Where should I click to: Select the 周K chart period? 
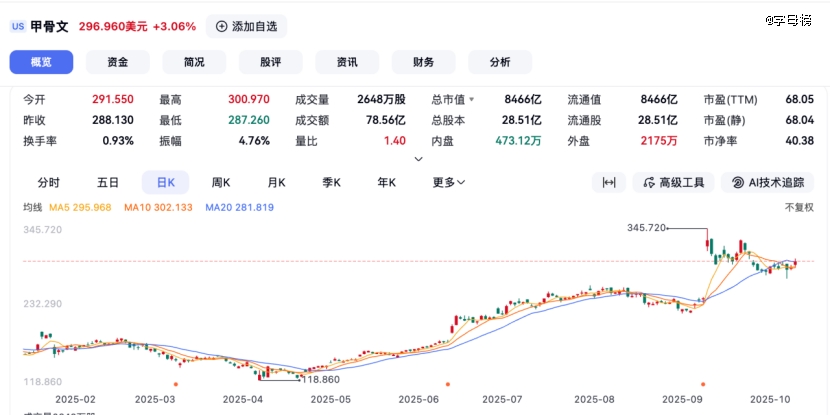click(x=221, y=182)
